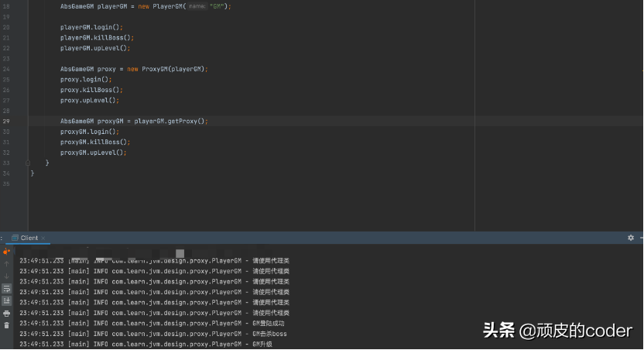Click the "GM" string literal in line 18

pyautogui.click(x=217, y=6)
